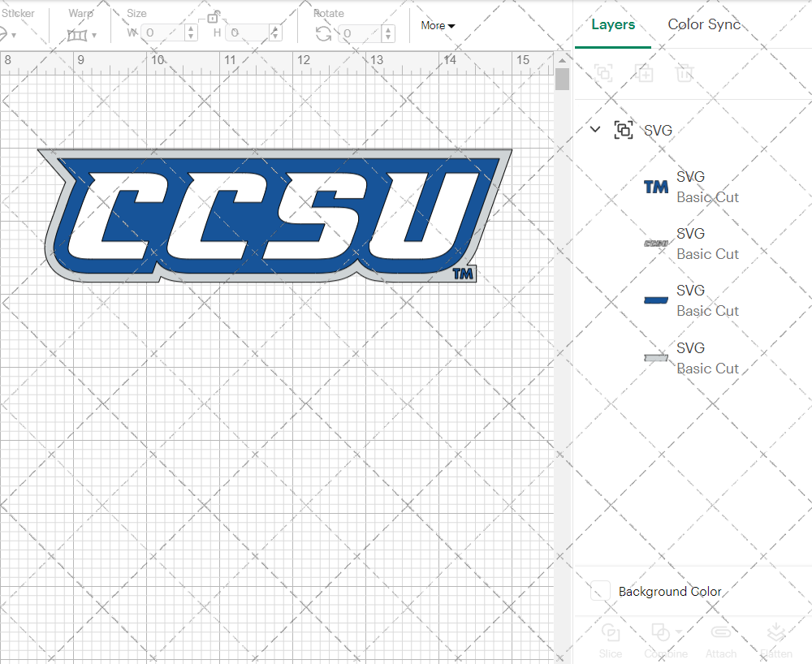Switch to the Color Sync tab
812x664 pixels.
point(704,24)
